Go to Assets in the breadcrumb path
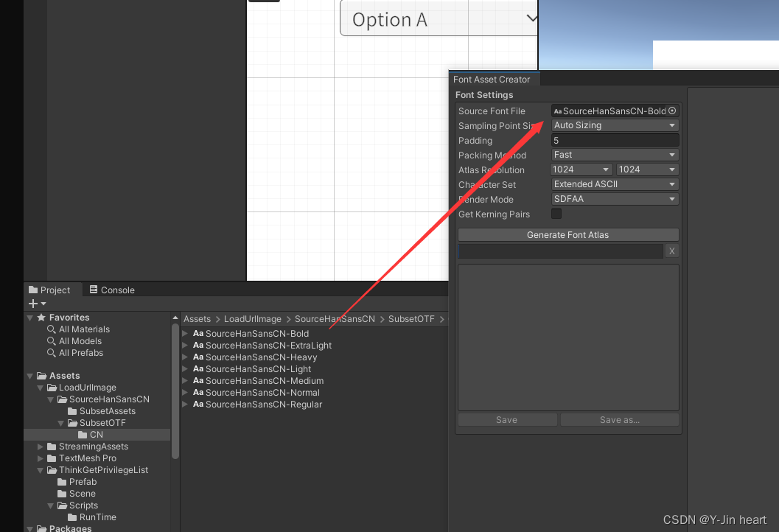 [x=198, y=319]
